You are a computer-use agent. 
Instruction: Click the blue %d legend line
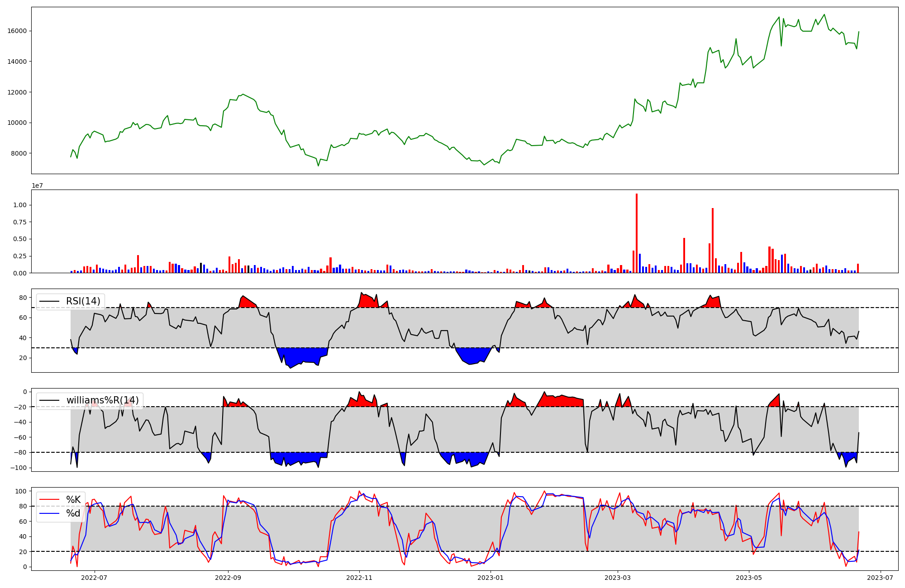pos(49,513)
